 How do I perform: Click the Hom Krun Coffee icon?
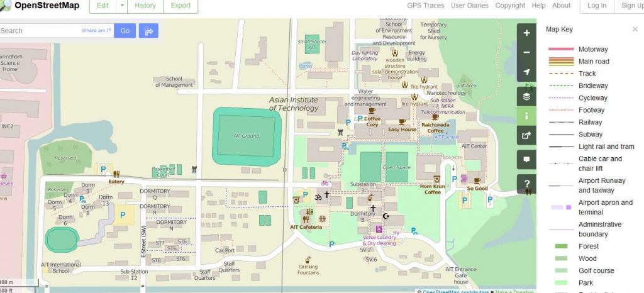click(436, 179)
